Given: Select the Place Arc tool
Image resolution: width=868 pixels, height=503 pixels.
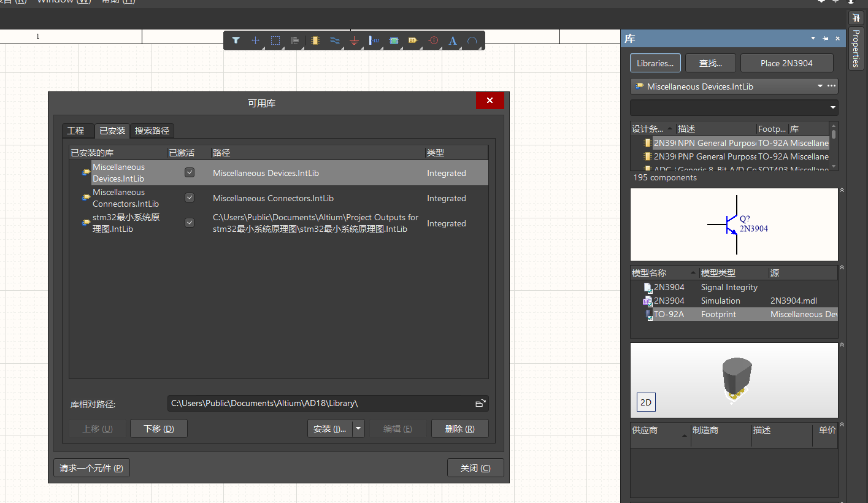Looking at the screenshot, I should pos(472,40).
